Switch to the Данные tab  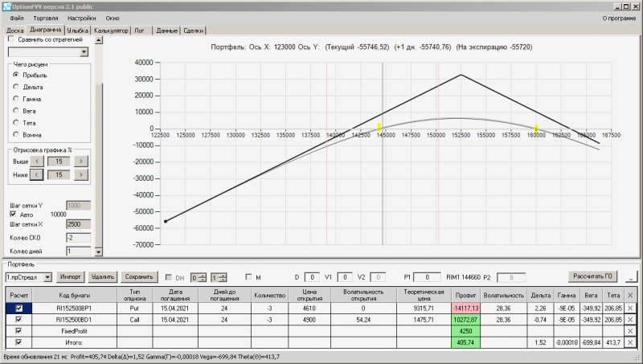[x=167, y=31]
